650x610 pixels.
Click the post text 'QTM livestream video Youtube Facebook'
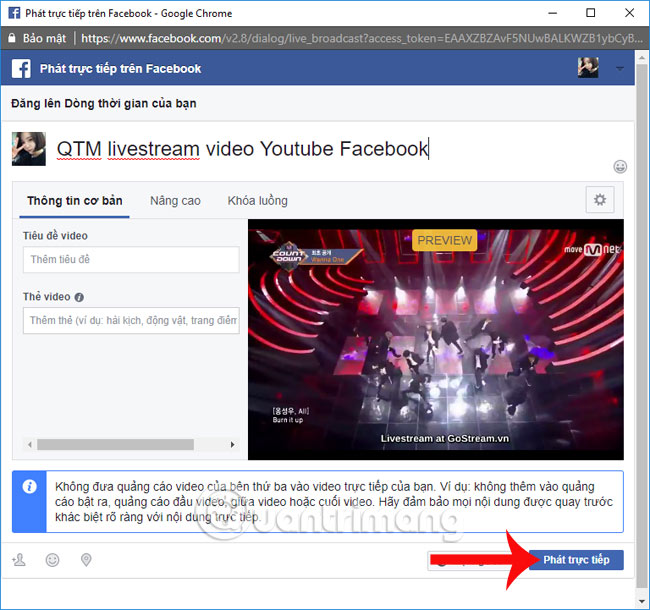pyautogui.click(x=243, y=149)
